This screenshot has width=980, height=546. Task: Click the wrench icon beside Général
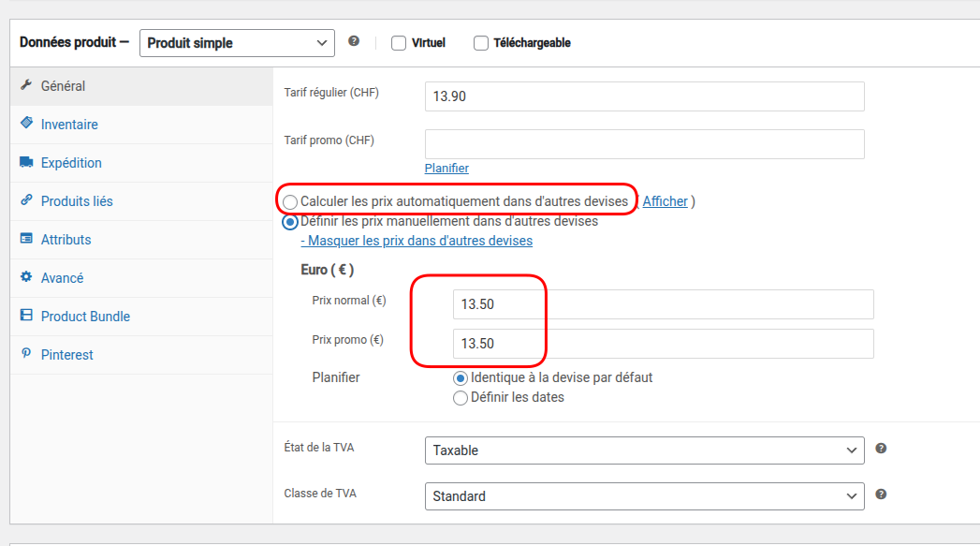click(x=26, y=85)
